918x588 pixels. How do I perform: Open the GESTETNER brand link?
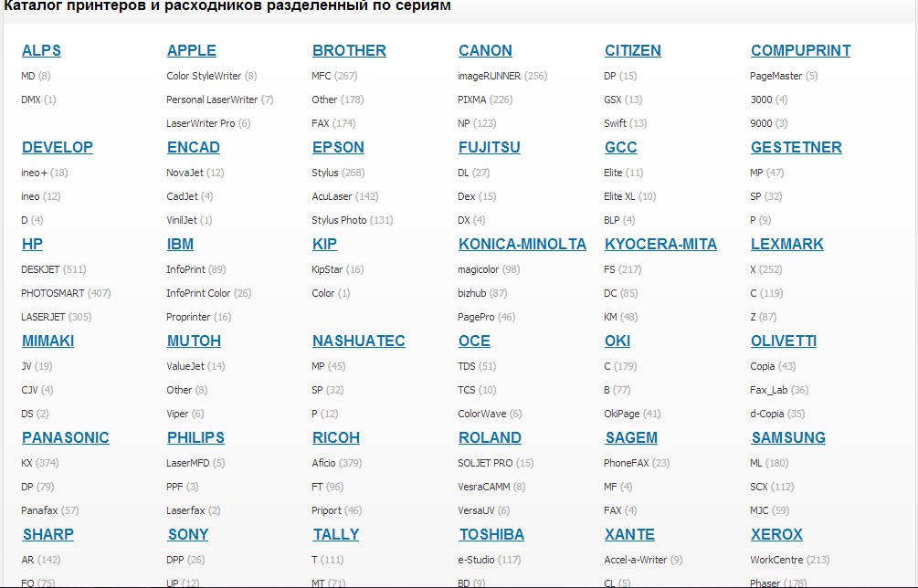tap(797, 147)
